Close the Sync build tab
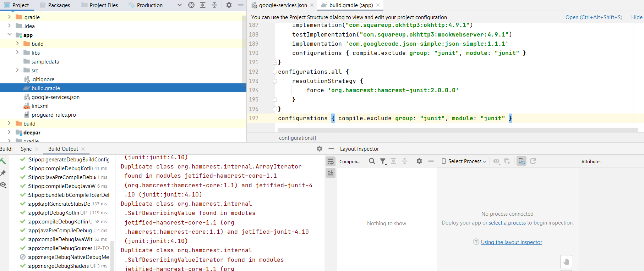The width and height of the screenshot is (644, 271). [37, 149]
